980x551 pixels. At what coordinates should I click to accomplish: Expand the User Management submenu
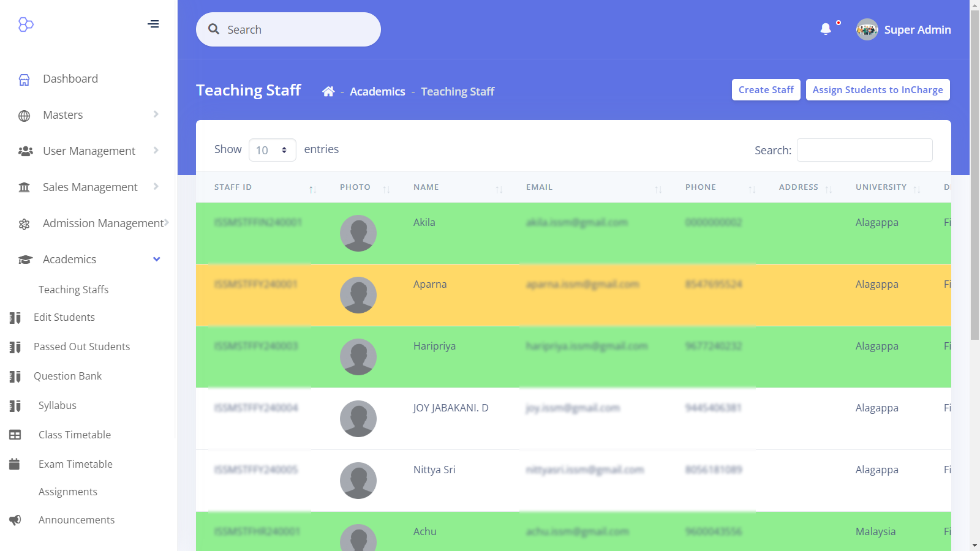pos(88,151)
